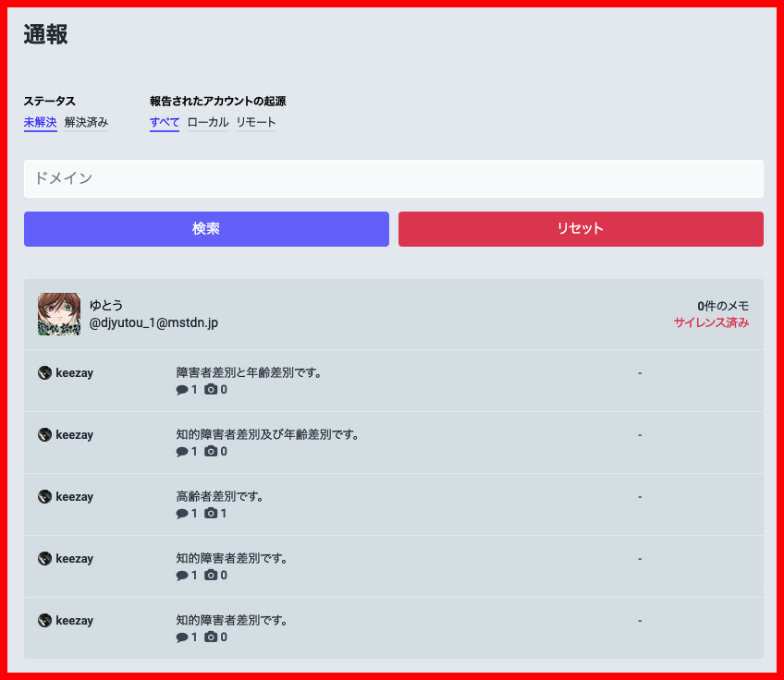Open the report 高齢者差別です。
784x680 pixels.
(x=219, y=497)
